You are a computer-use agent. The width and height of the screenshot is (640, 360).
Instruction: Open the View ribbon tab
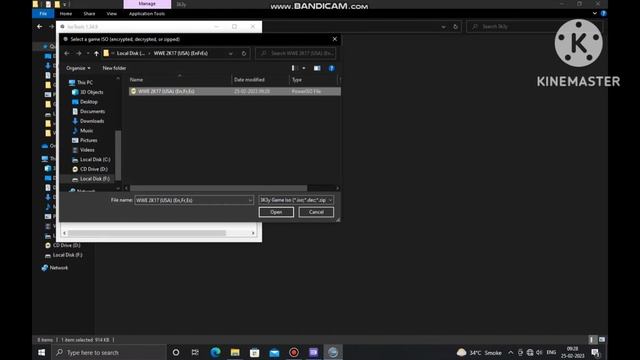click(x=111, y=13)
